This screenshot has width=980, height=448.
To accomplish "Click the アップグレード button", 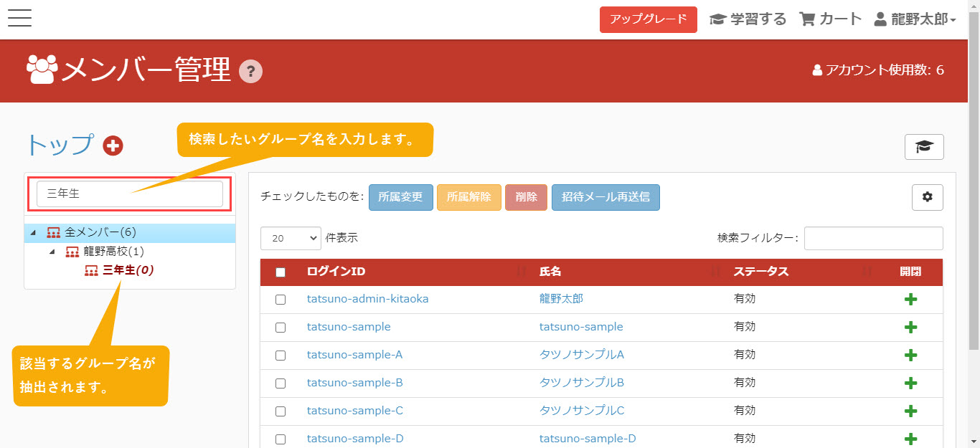I will coord(648,19).
